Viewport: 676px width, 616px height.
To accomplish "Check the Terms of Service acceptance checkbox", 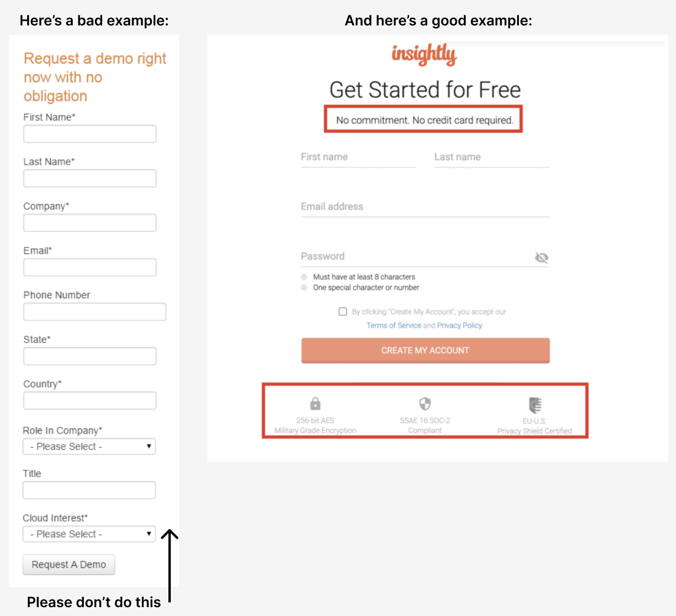I will (343, 312).
